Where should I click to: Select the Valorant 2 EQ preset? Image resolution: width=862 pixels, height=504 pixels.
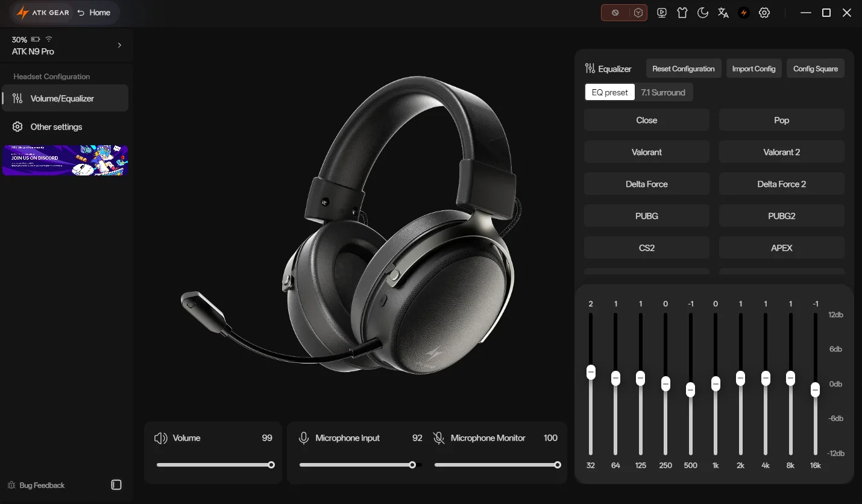tap(782, 152)
